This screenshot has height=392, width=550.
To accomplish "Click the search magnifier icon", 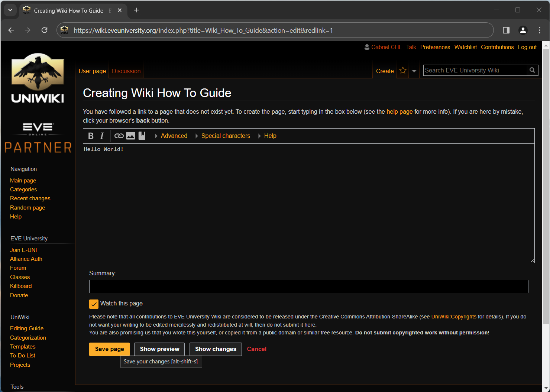I will 532,70.
